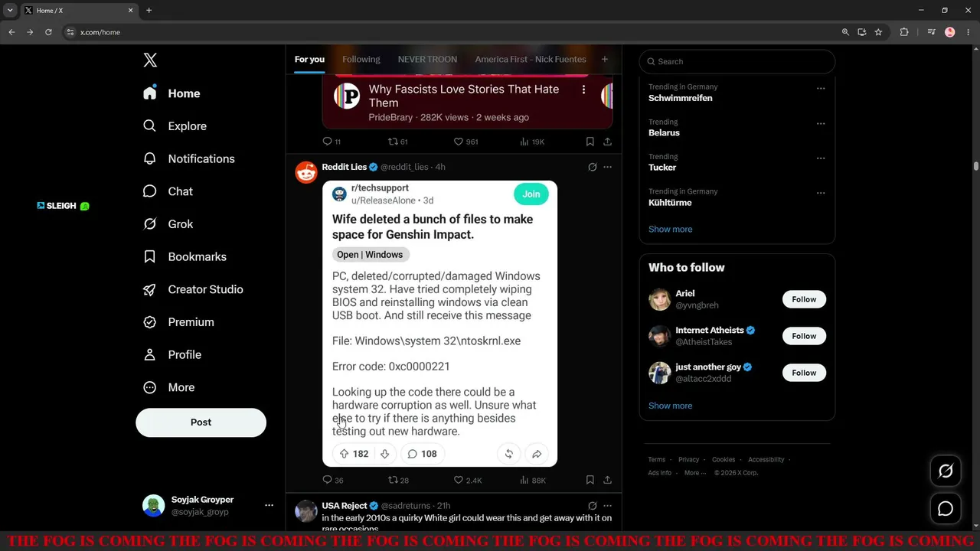Reload the page in Chrome
Viewport: 980px width, 551px height.
[x=48, y=32]
